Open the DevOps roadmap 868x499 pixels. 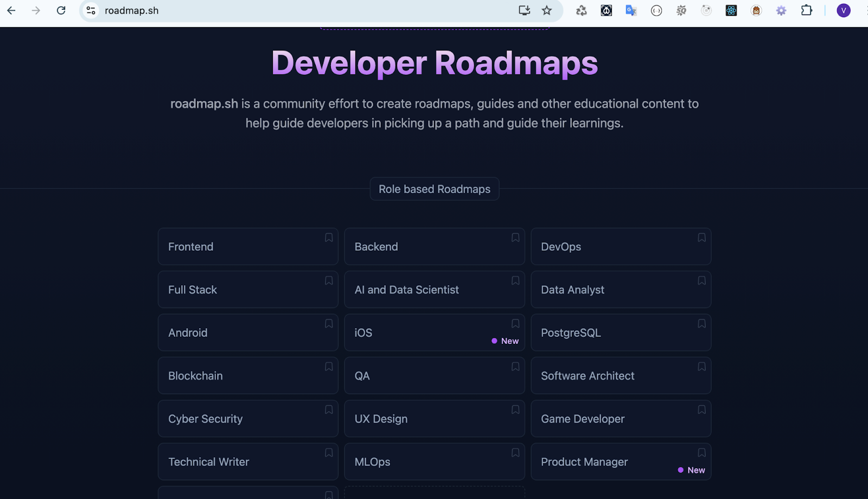621,247
